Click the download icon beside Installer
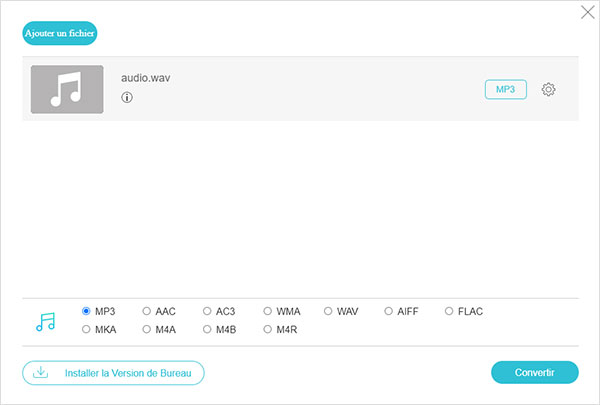 41,373
